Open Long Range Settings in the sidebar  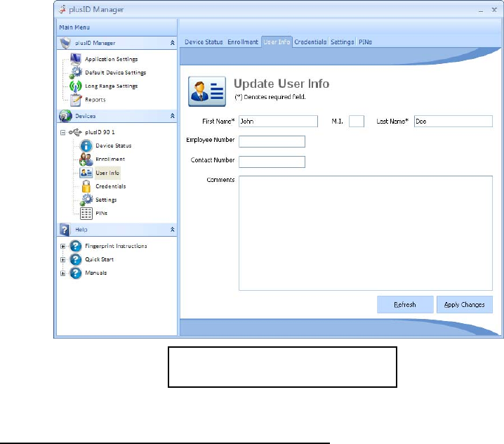[x=111, y=86]
